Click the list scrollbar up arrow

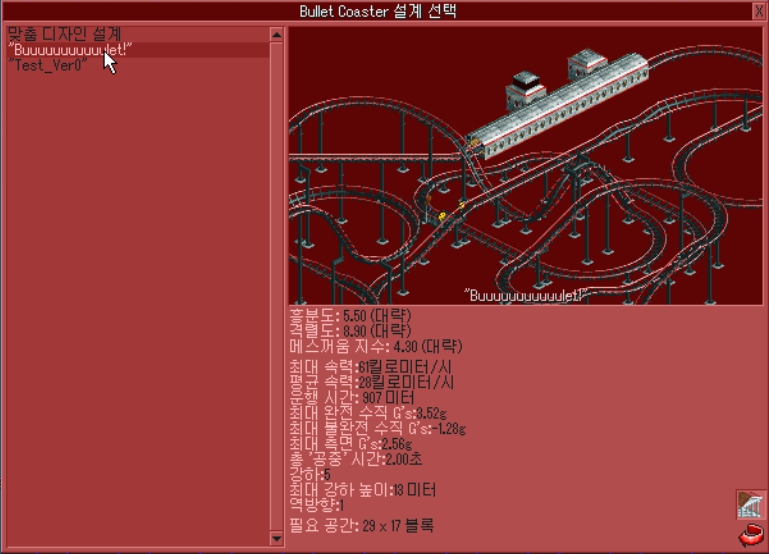[x=277, y=35]
